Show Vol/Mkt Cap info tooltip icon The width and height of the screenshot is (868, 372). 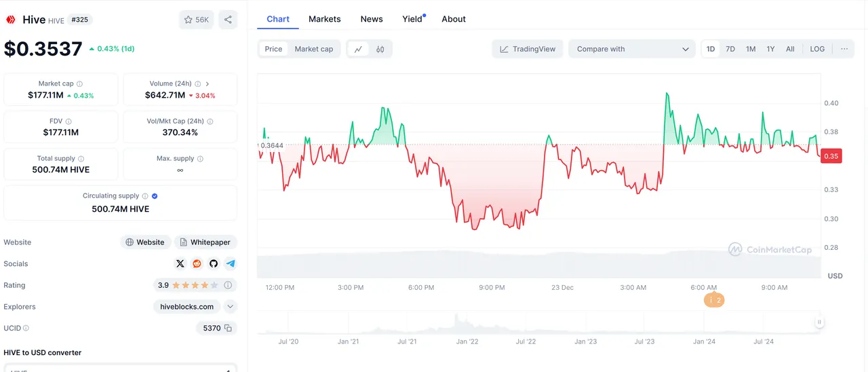coord(210,122)
